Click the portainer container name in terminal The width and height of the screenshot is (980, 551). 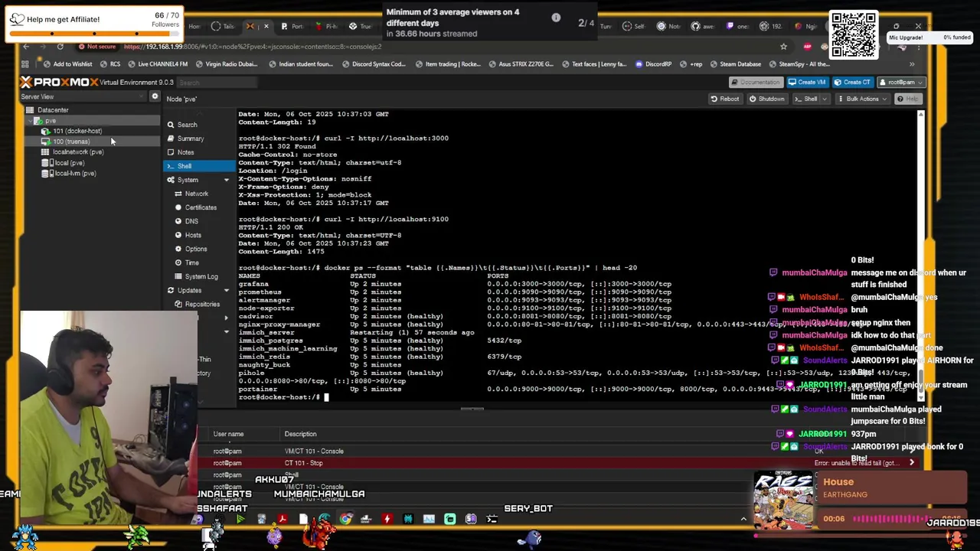click(x=258, y=390)
